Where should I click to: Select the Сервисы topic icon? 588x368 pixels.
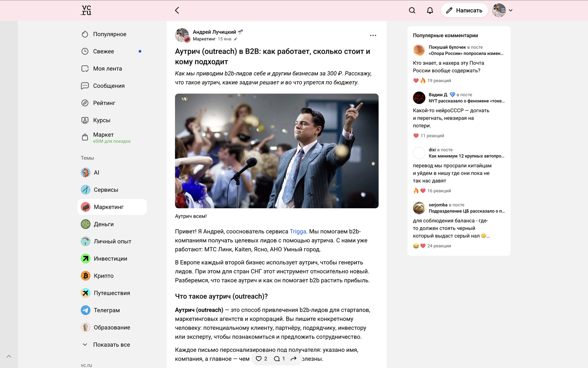point(86,190)
